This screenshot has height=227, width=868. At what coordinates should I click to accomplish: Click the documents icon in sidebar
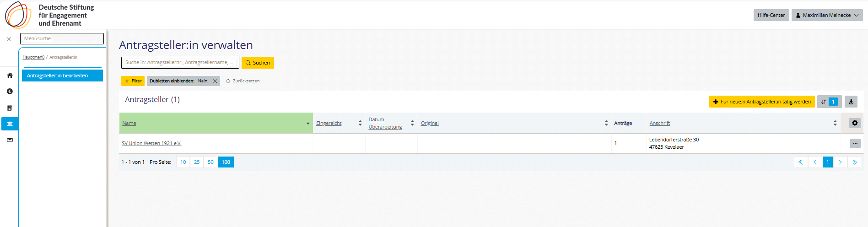click(10, 108)
